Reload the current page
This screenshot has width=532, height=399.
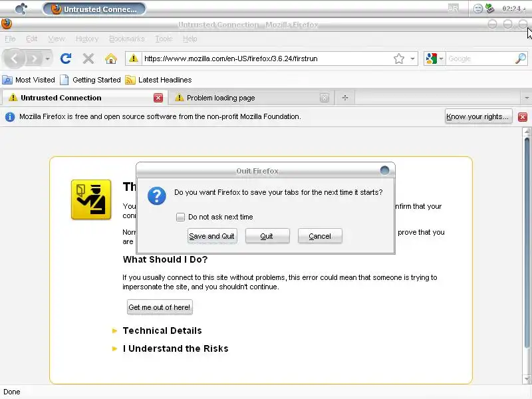(x=66, y=59)
